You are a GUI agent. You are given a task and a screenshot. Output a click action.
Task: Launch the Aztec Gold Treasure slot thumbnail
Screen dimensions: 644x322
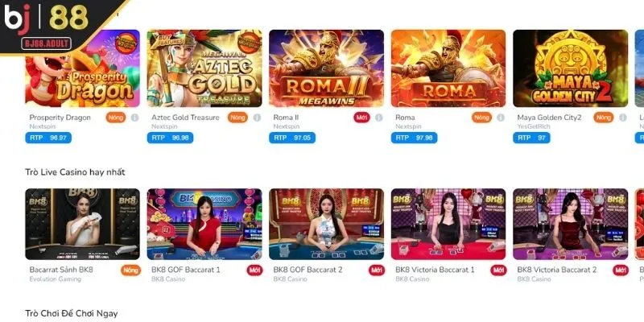pyautogui.click(x=204, y=68)
